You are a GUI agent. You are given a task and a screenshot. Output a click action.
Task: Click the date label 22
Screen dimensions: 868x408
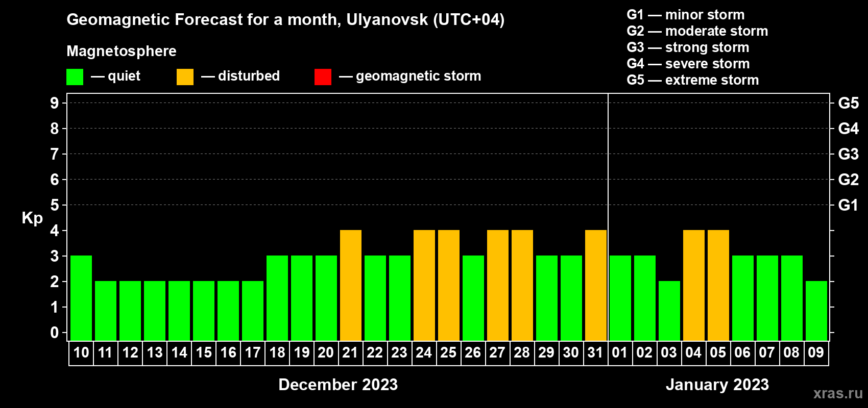coord(375,353)
